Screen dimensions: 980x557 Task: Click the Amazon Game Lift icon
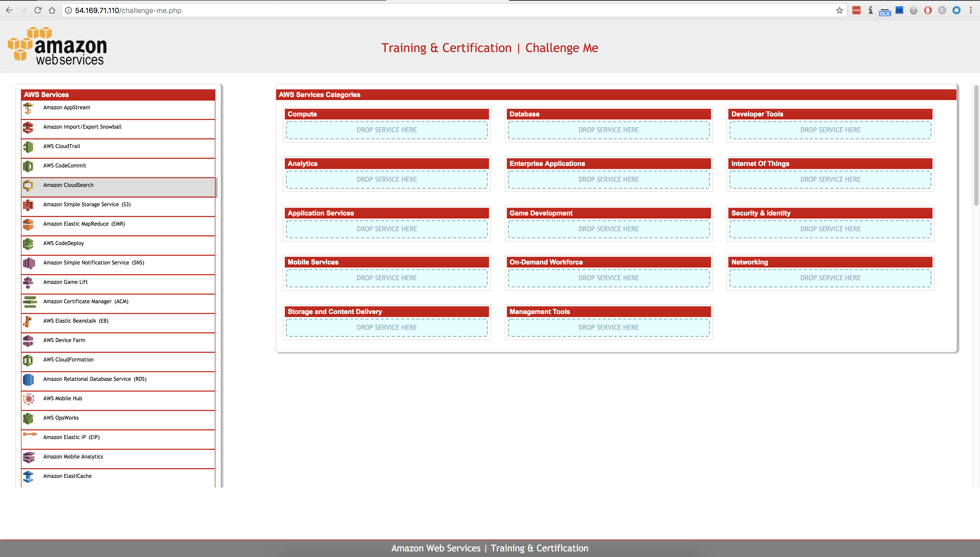coord(28,282)
